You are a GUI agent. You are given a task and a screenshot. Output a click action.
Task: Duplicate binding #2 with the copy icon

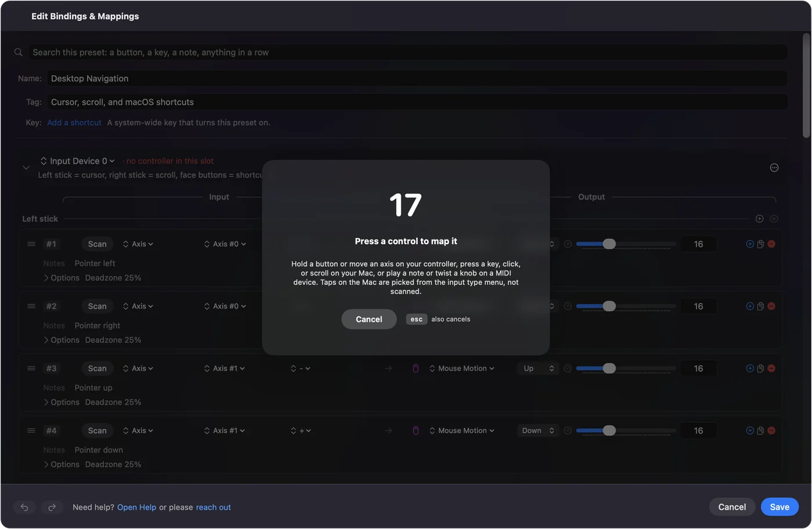tap(760, 306)
